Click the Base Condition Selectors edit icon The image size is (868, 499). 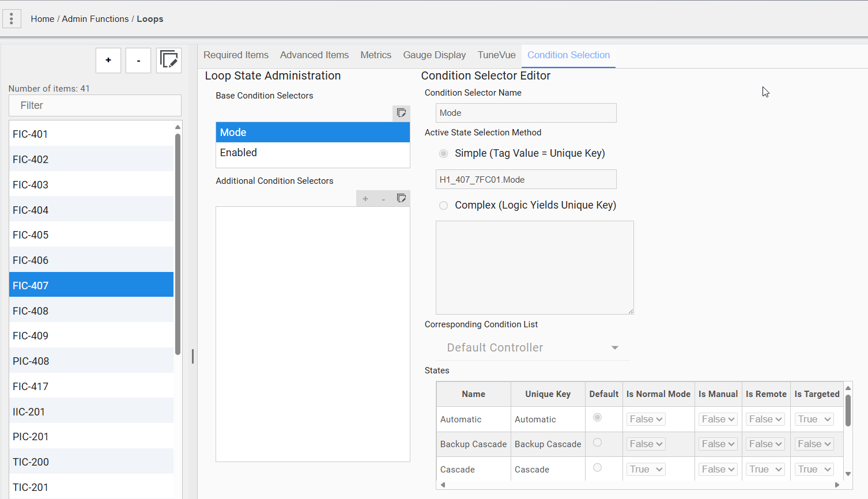point(401,113)
